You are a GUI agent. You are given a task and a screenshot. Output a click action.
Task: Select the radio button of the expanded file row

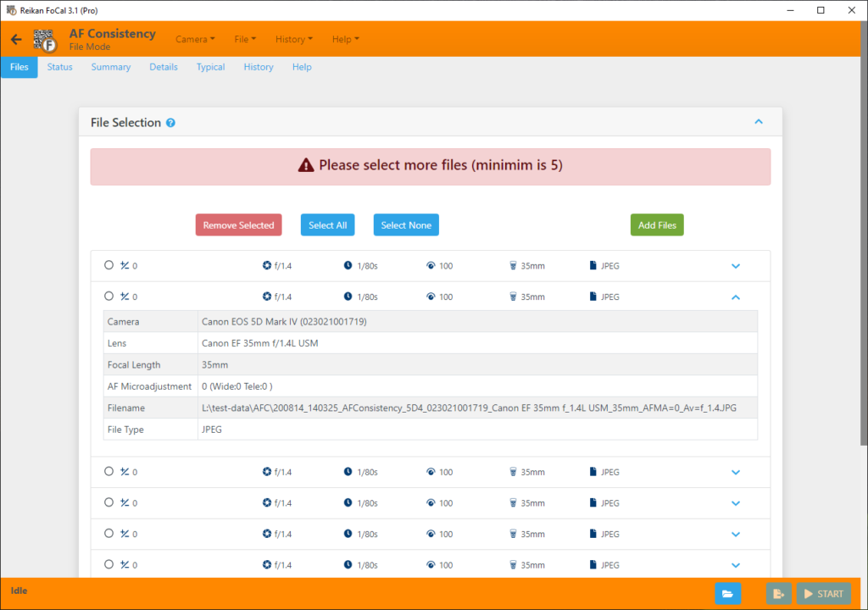click(109, 297)
